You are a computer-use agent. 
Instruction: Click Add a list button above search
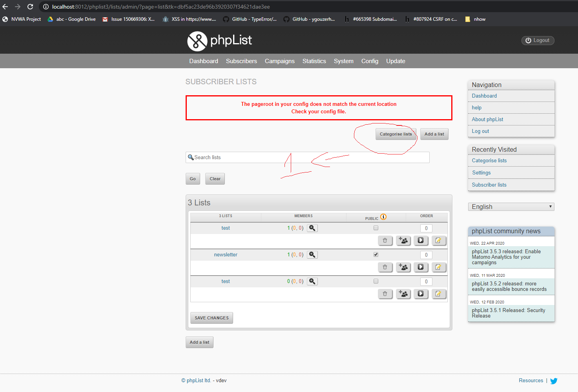[x=434, y=134]
